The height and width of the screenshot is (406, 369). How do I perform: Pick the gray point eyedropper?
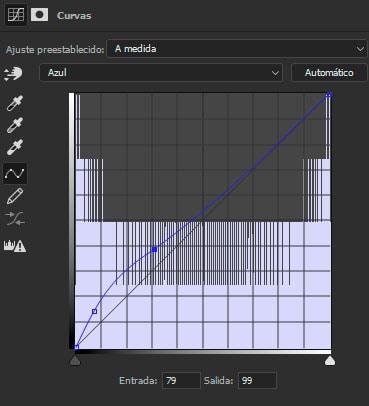[x=15, y=125]
